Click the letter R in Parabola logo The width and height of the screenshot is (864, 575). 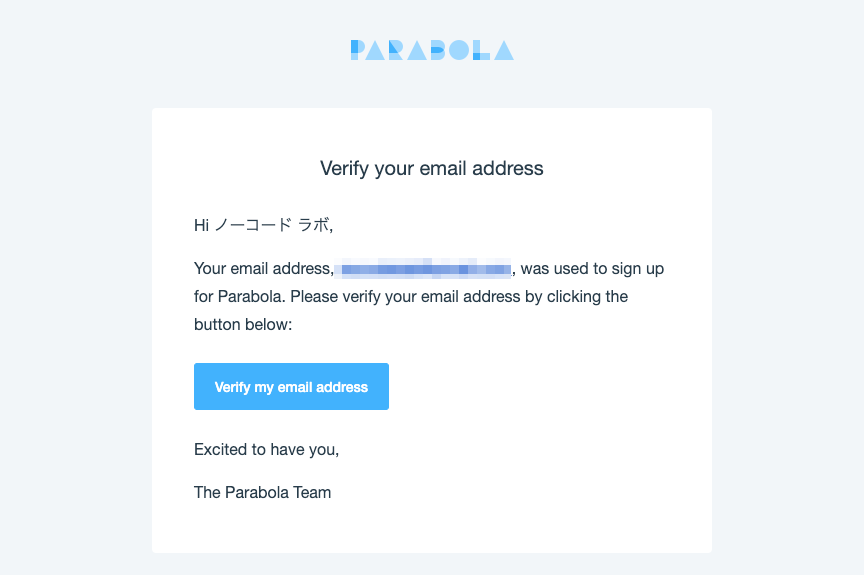pos(396,50)
